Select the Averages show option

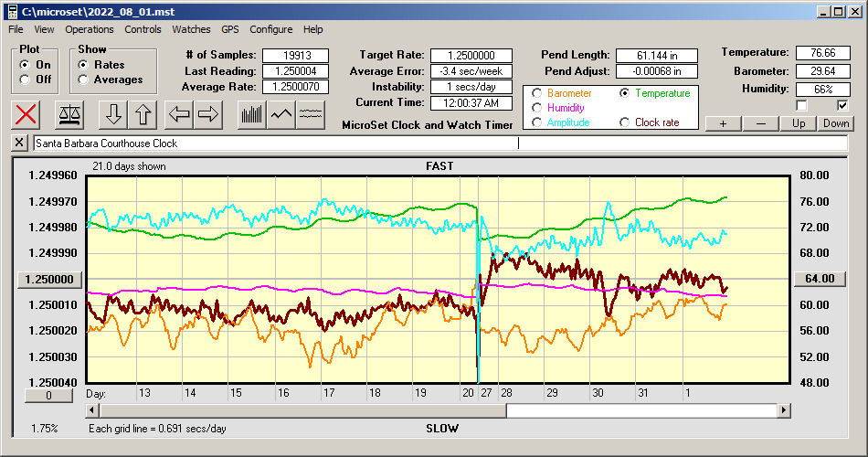[84, 80]
